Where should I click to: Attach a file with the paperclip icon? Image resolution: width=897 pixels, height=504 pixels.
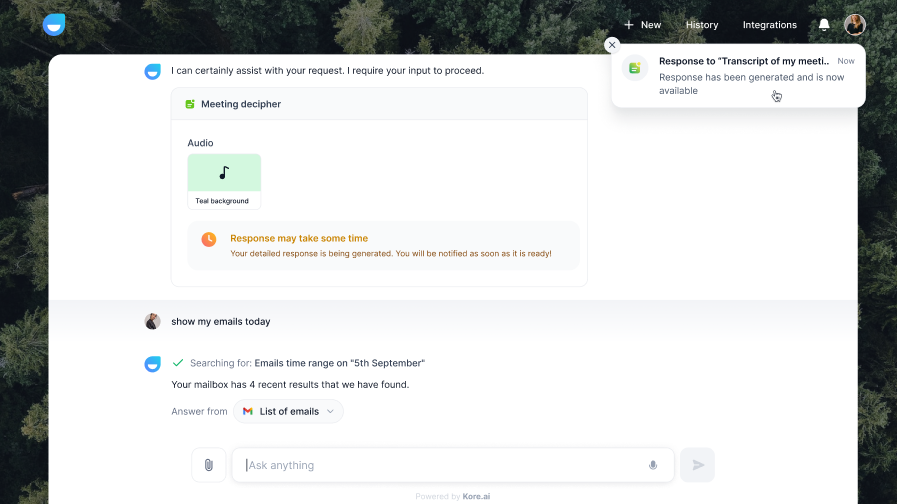coord(209,465)
